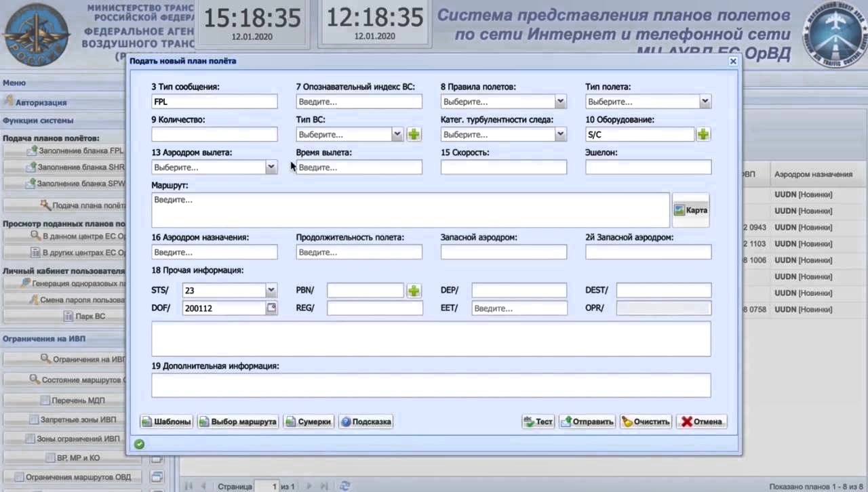The image size is (868, 492).
Task: Open the DOF date picker calendar icon
Action: point(271,308)
